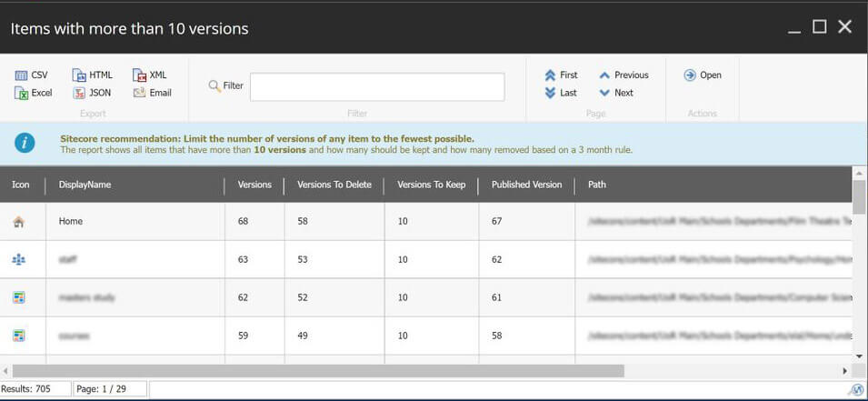Click the 63-versions row people icon
The image size is (868, 401).
(19, 259)
